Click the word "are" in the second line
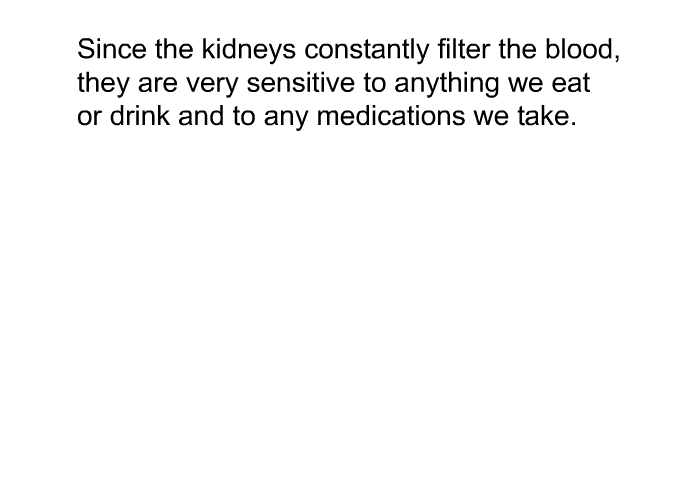The height and width of the screenshot is (480, 700). 158,86
